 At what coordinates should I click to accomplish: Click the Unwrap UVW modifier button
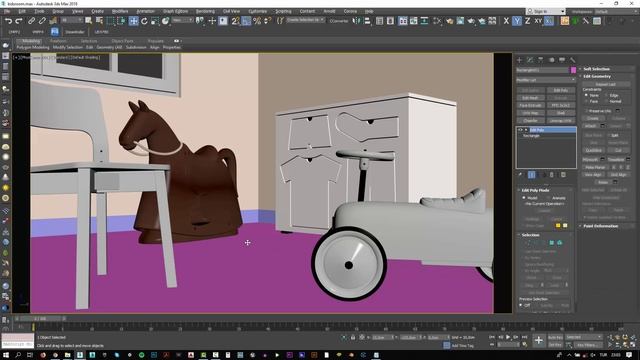point(560,120)
